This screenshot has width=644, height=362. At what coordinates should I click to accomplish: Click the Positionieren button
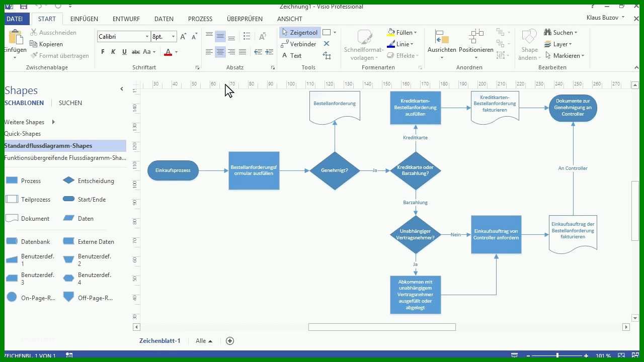[x=476, y=44]
